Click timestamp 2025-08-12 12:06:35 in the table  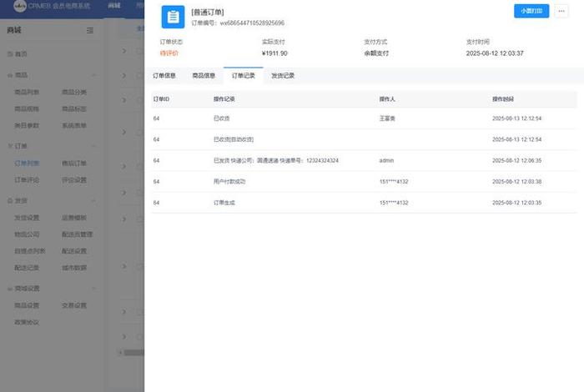pyautogui.click(x=517, y=160)
